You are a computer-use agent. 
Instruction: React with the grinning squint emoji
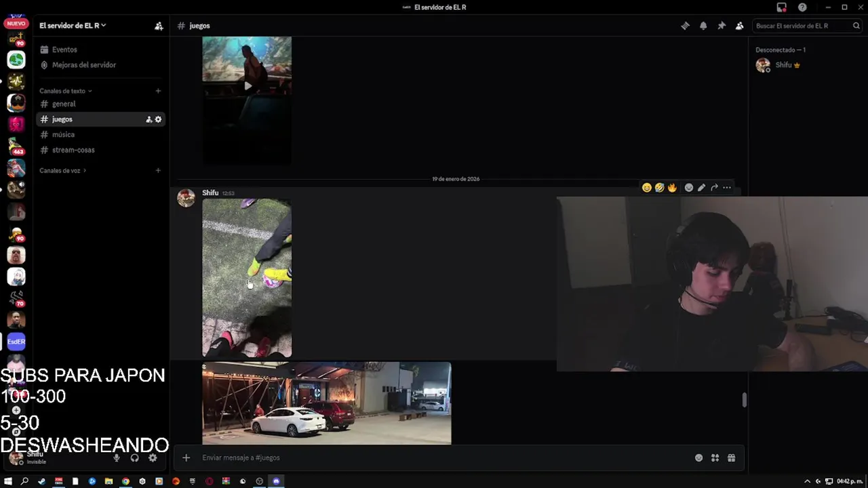tap(647, 188)
